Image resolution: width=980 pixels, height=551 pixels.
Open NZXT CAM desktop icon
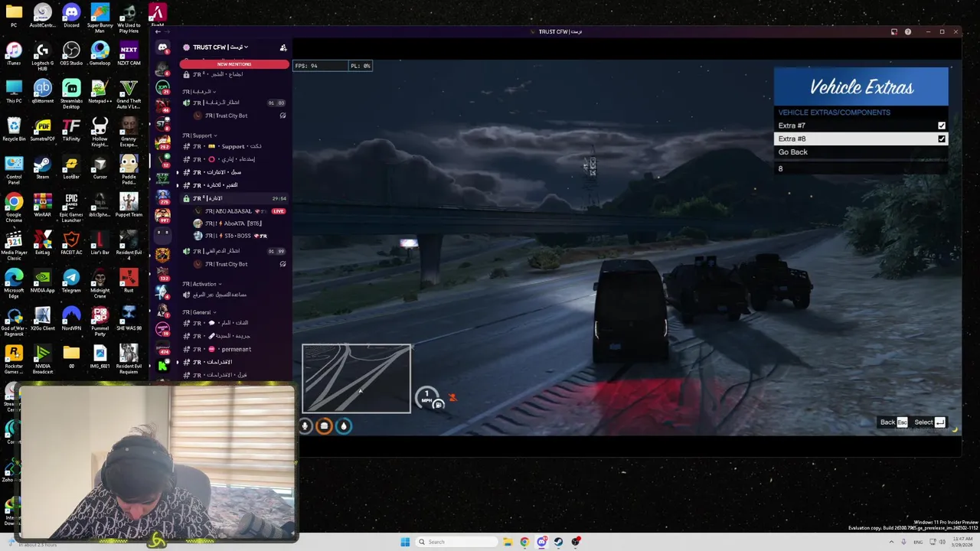(x=129, y=54)
